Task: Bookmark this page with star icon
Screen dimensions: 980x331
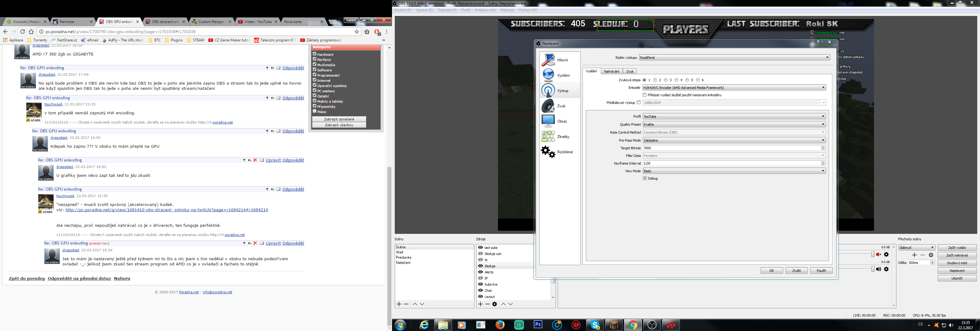Action: click(357, 32)
